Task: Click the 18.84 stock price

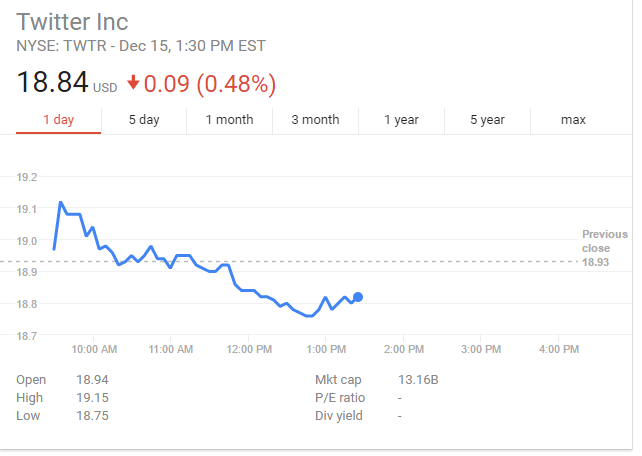Action: click(x=52, y=82)
